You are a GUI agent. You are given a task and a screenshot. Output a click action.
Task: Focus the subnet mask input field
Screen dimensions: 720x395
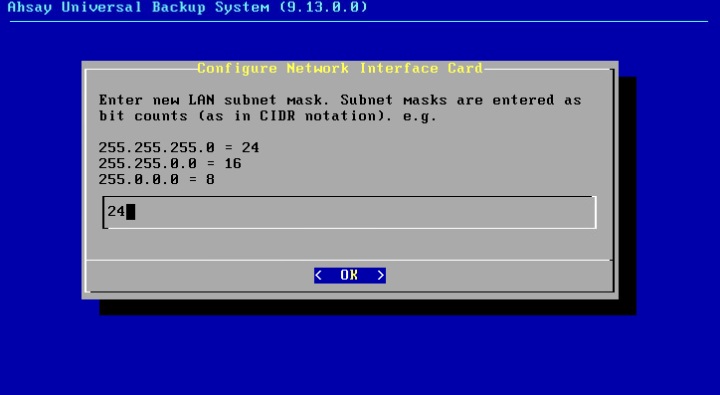(x=349, y=212)
